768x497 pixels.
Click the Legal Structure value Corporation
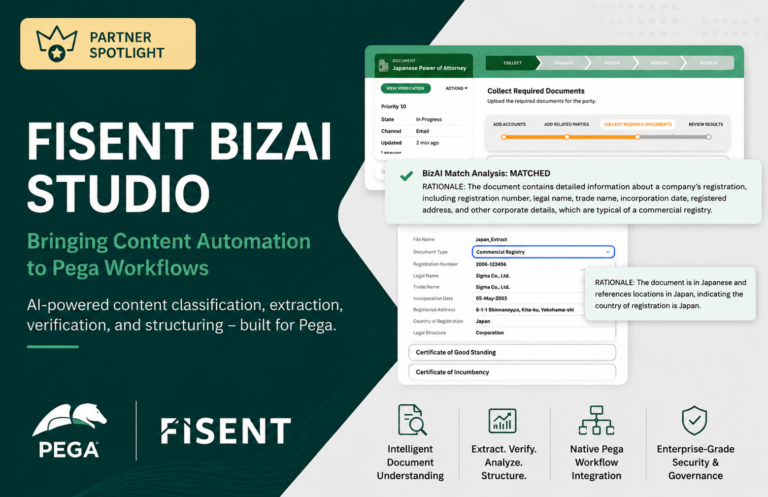(489, 332)
